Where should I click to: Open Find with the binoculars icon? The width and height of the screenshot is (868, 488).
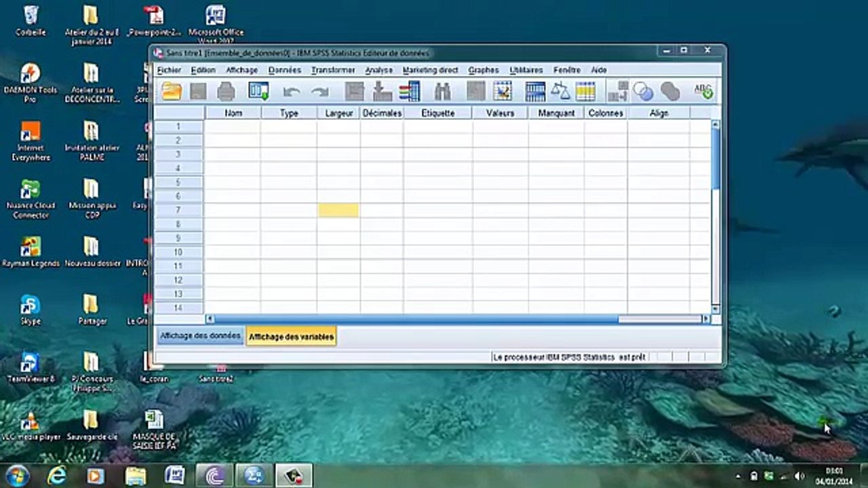[x=443, y=91]
